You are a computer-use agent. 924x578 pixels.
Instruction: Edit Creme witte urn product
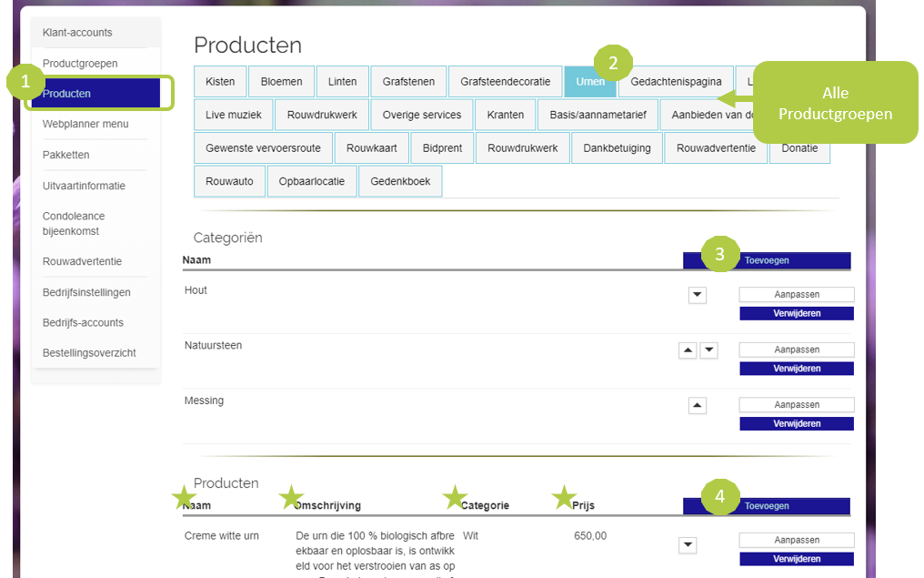[x=797, y=540]
